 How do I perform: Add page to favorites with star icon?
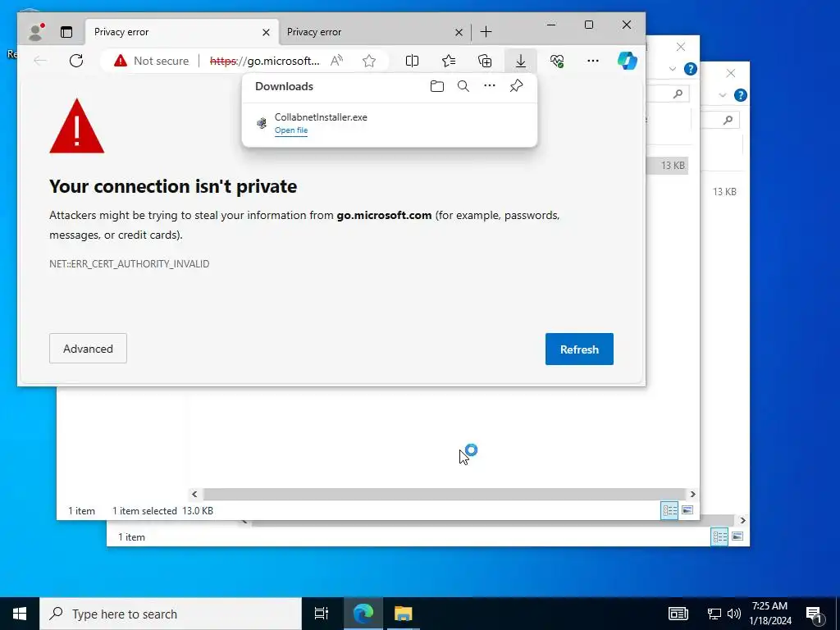pos(368,61)
